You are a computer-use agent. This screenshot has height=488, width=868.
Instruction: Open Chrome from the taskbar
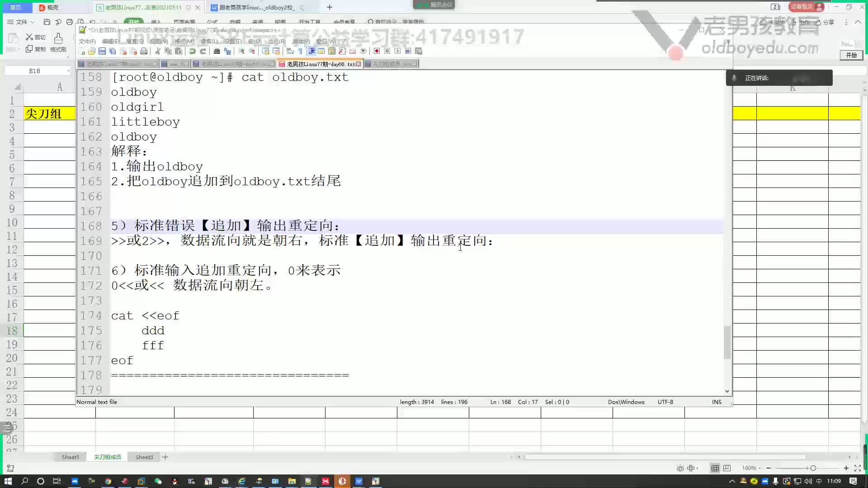point(108,481)
